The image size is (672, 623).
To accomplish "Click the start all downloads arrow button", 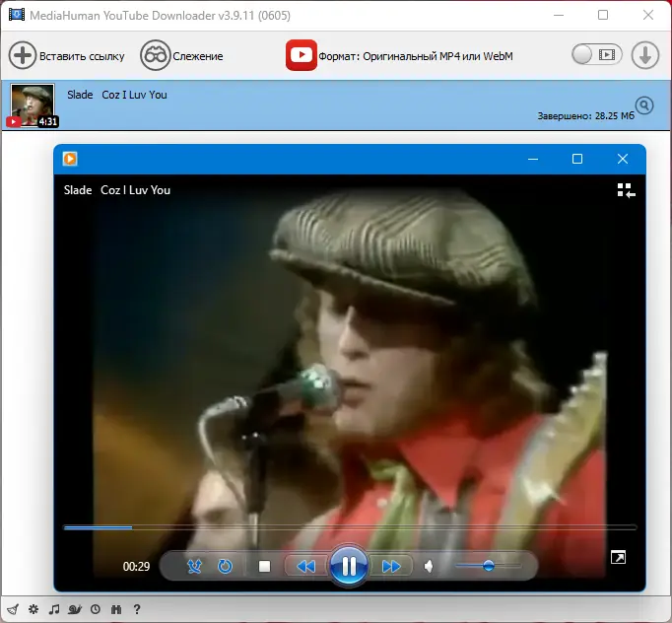I will pyautogui.click(x=645, y=55).
